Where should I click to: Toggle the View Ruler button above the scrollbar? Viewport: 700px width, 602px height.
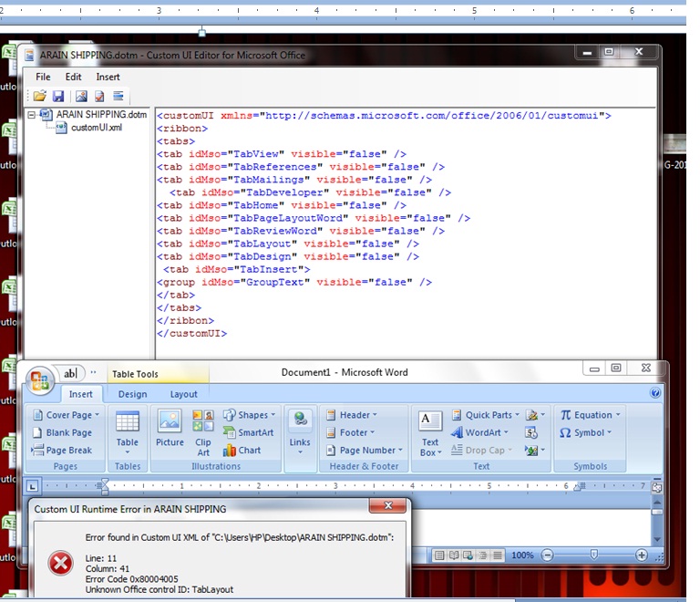(x=656, y=487)
